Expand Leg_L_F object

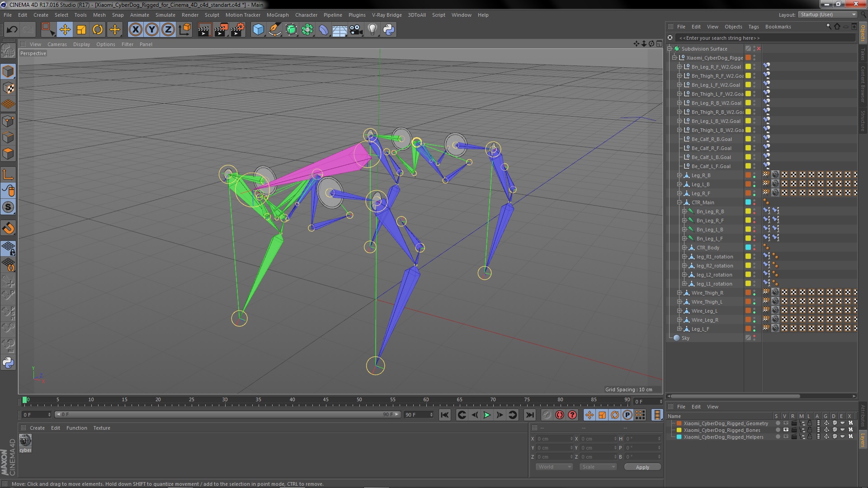679,329
